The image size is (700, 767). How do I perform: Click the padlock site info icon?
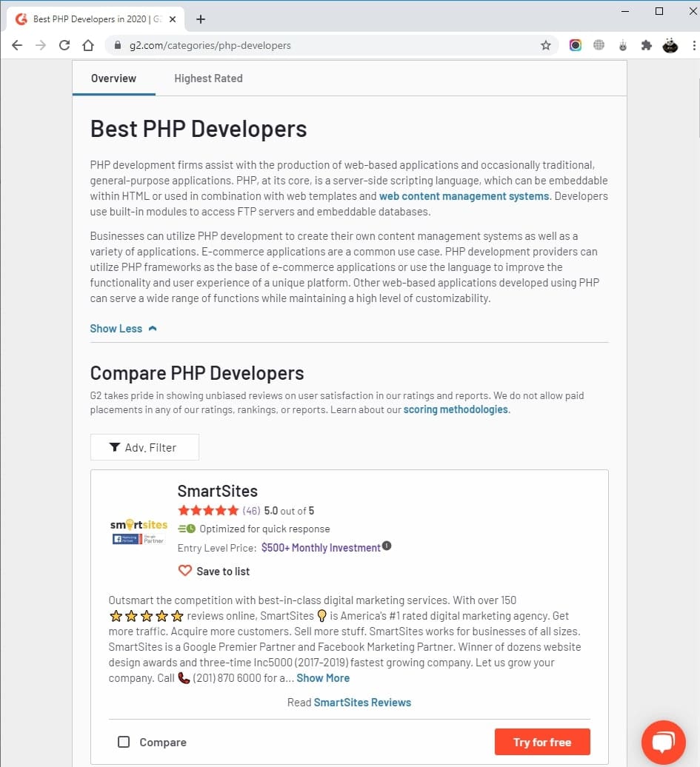pyautogui.click(x=118, y=45)
